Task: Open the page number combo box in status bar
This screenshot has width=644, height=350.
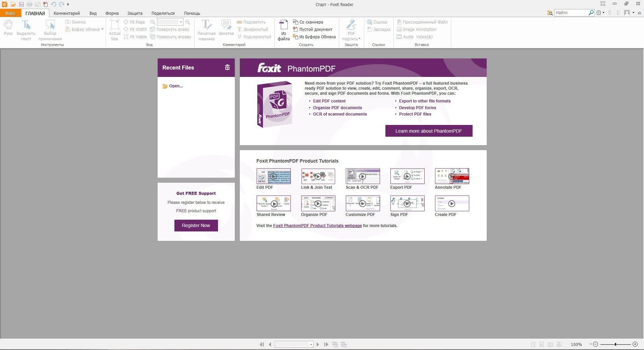Action: [x=294, y=344]
